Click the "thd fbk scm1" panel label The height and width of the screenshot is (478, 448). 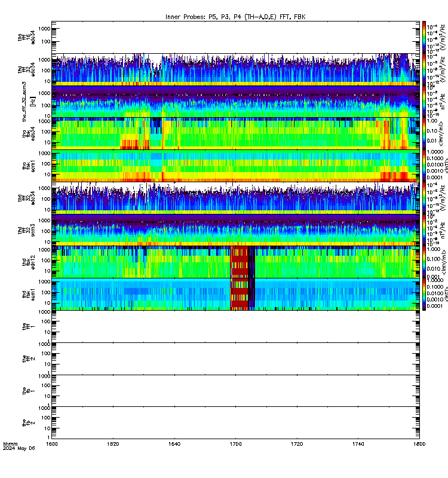(x=29, y=295)
